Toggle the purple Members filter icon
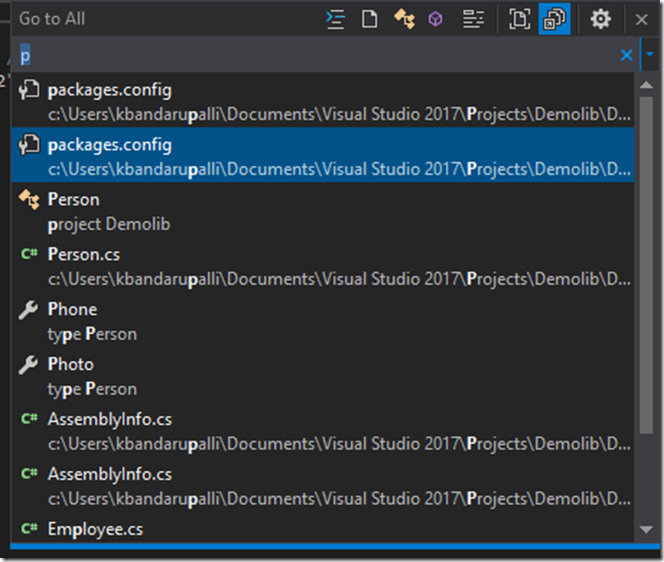Viewport: 664px width, 562px height. coord(435,19)
